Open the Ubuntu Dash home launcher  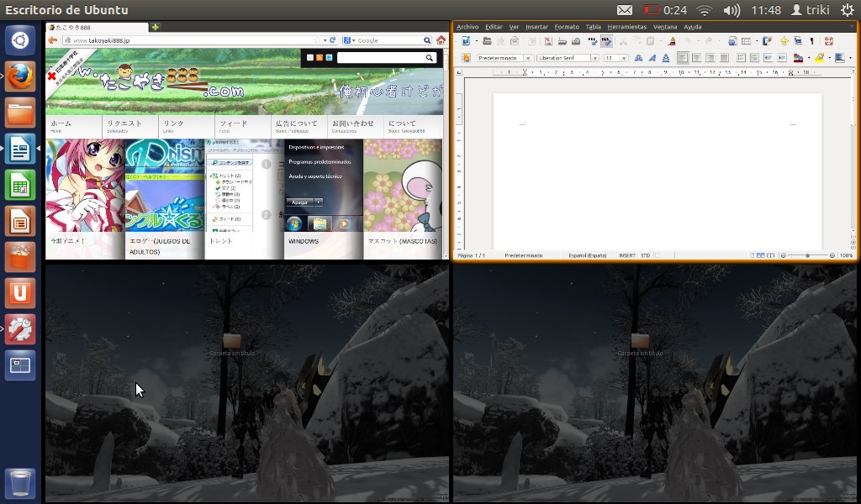tap(20, 40)
